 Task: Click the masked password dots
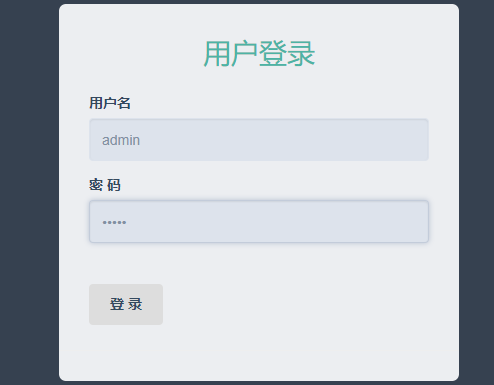tap(114, 222)
